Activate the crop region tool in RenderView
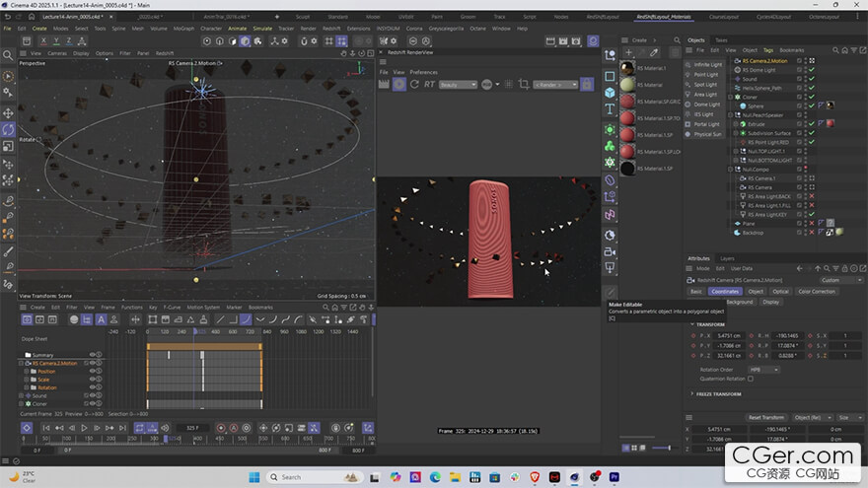This screenshot has width=868, height=488. point(524,85)
